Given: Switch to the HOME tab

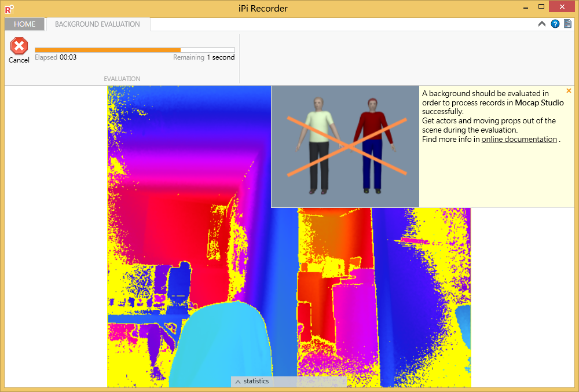Looking at the screenshot, I should (x=24, y=24).
